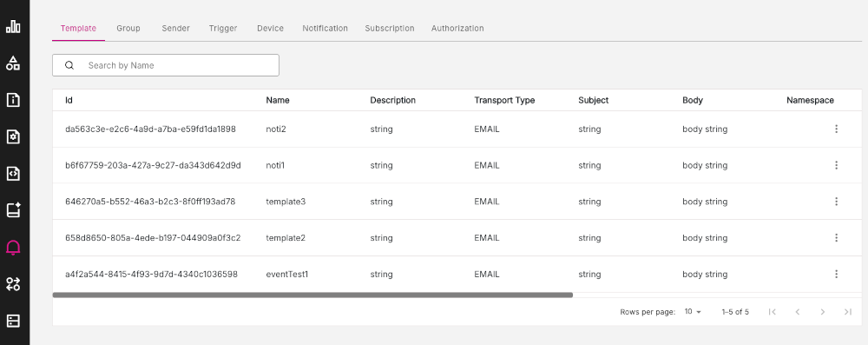
Task: Click the Transport Type column header
Action: [x=504, y=101]
